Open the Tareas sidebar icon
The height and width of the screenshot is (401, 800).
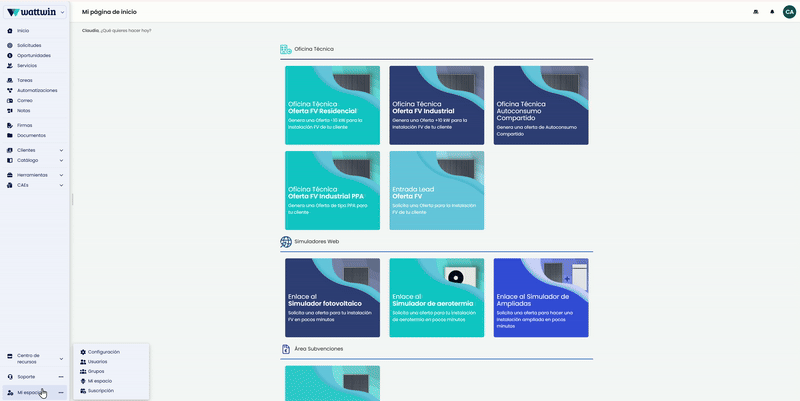(x=10, y=80)
